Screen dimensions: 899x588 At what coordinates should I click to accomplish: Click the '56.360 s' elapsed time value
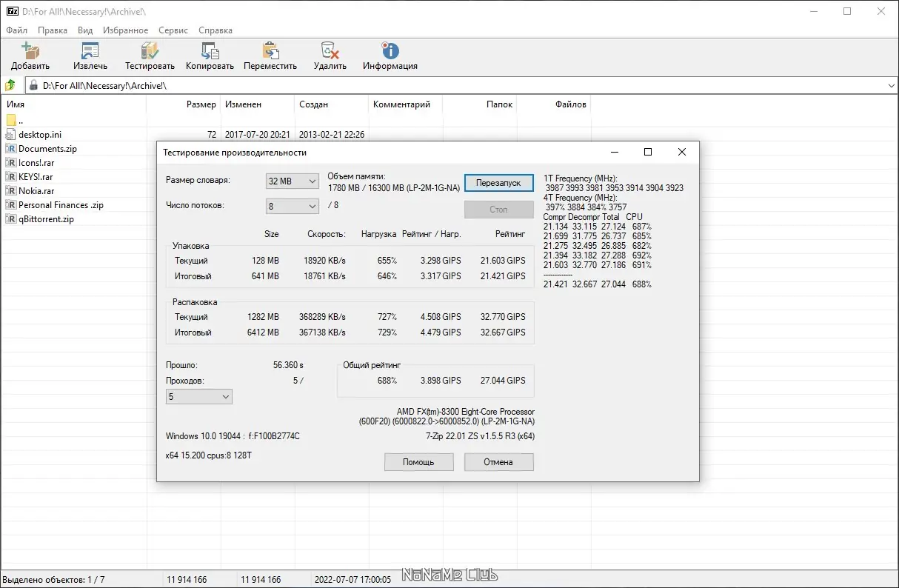pyautogui.click(x=288, y=365)
